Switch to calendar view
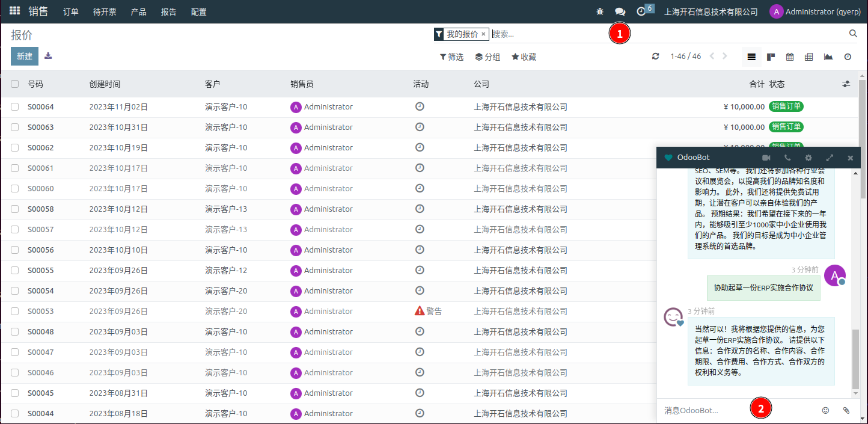Screen dimensions: 868x424 [x=790, y=57]
